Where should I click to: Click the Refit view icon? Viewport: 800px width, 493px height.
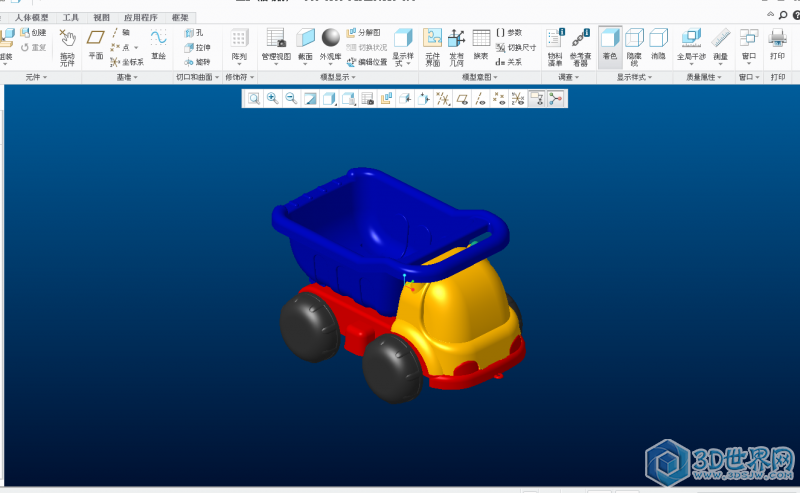click(254, 98)
